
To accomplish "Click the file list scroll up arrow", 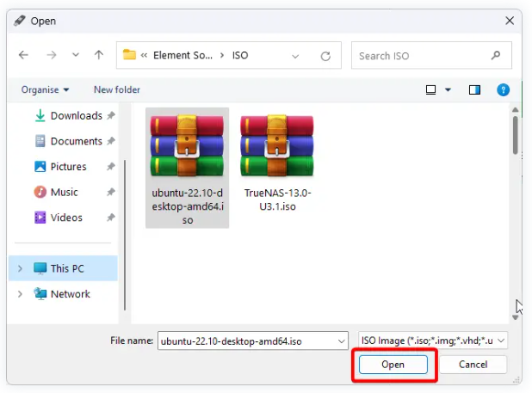I will pos(515,110).
